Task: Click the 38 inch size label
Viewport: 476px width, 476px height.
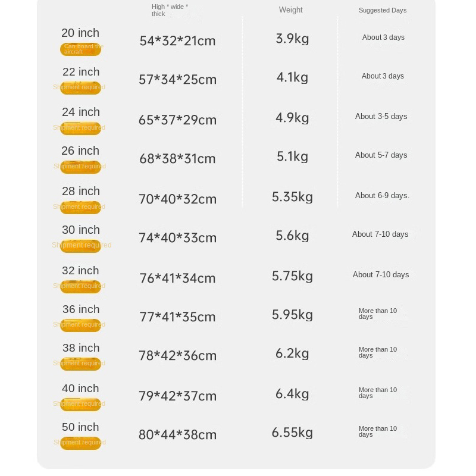Action: (x=81, y=348)
